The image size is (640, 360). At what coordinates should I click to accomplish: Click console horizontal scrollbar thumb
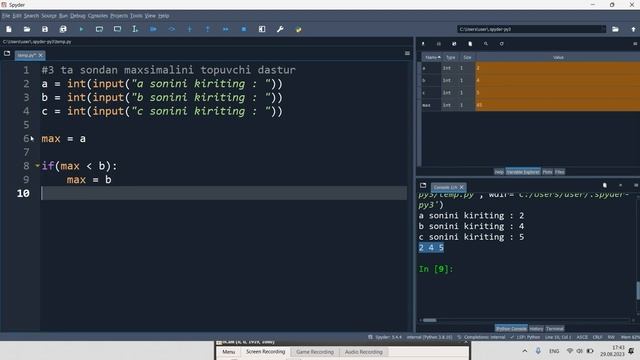coord(429,320)
